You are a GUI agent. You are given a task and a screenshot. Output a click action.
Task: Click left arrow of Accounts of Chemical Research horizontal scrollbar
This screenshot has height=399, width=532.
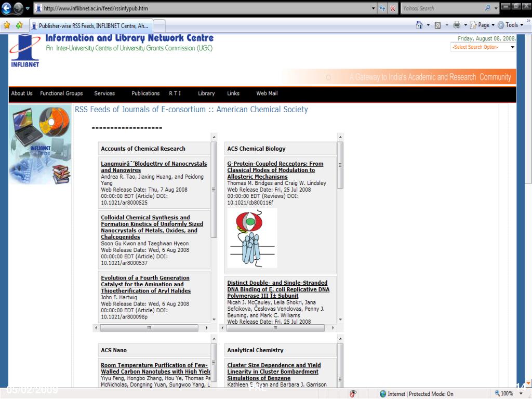click(x=96, y=328)
